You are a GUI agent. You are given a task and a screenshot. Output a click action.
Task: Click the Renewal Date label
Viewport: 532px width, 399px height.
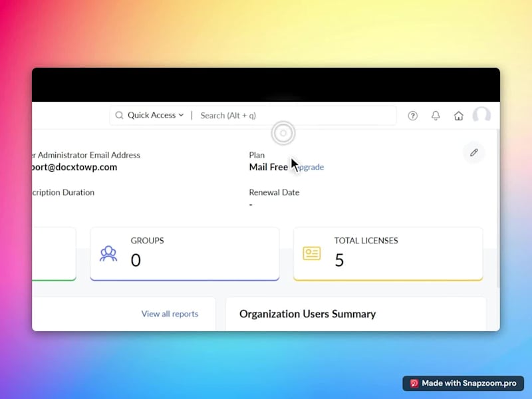(274, 192)
